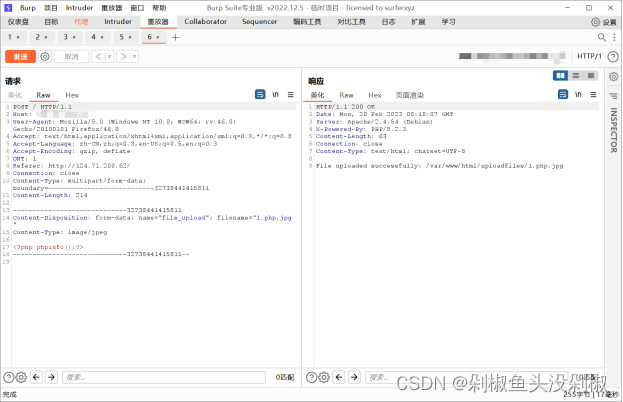This screenshot has height=402, width=623.
Task: Select response 美化 Pretty view
Action: pos(317,95)
